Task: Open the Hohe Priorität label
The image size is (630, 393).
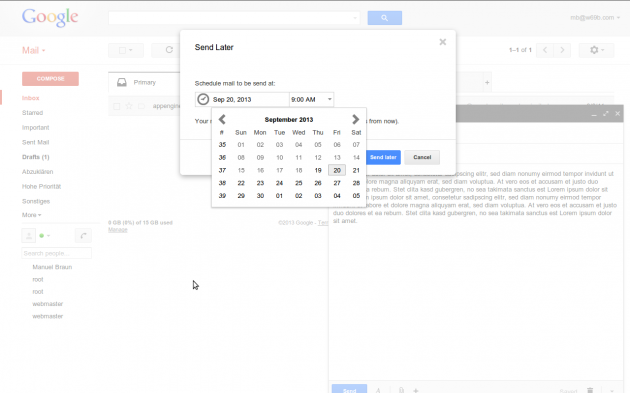Action: (x=41, y=186)
